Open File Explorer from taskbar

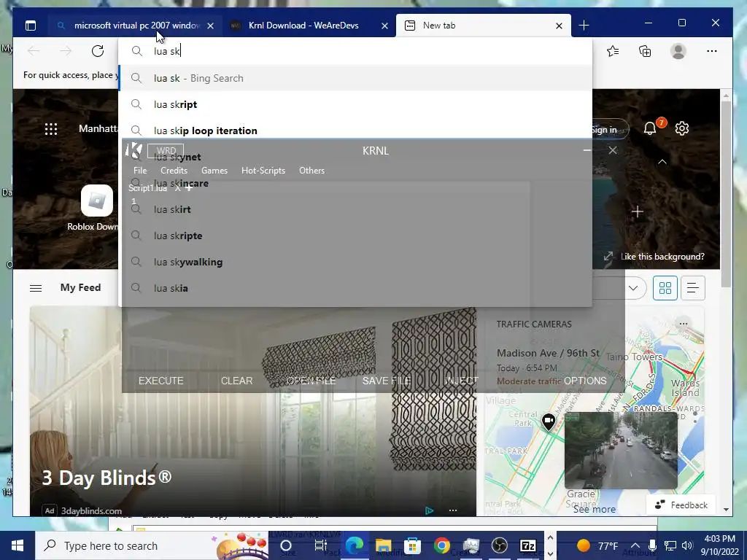point(384,545)
